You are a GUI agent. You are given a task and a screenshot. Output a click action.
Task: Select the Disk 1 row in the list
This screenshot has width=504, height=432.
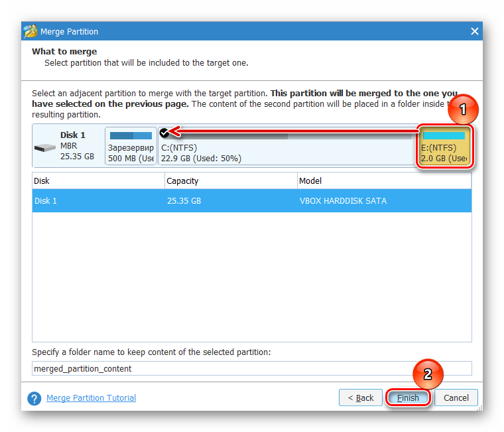(x=252, y=200)
